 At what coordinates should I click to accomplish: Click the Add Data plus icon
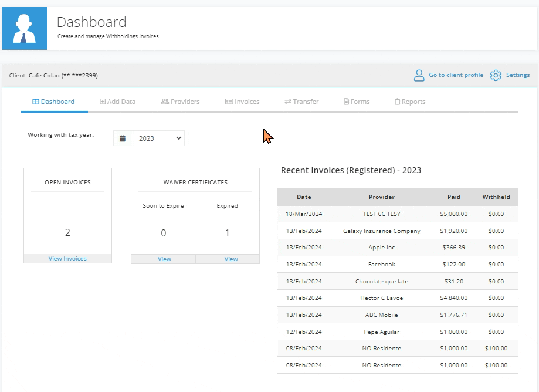(x=103, y=102)
